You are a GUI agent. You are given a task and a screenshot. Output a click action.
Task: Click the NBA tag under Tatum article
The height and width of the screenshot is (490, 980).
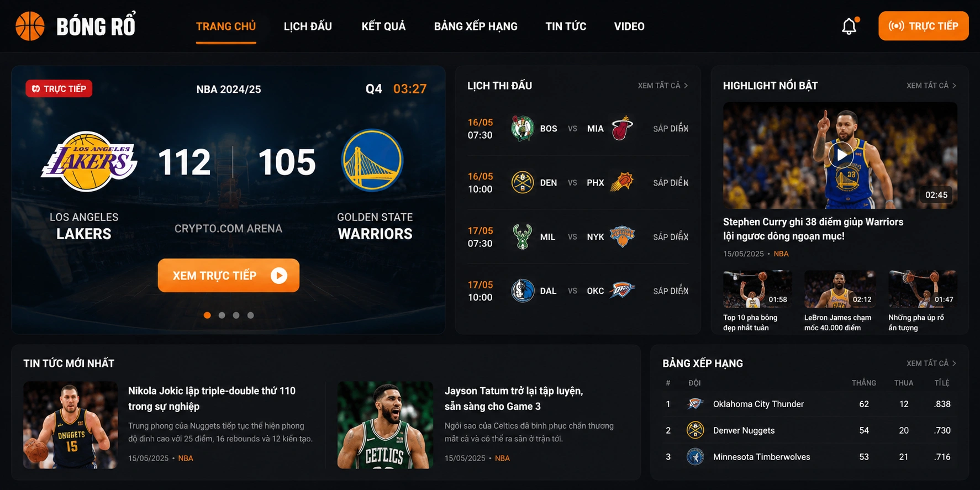point(502,459)
